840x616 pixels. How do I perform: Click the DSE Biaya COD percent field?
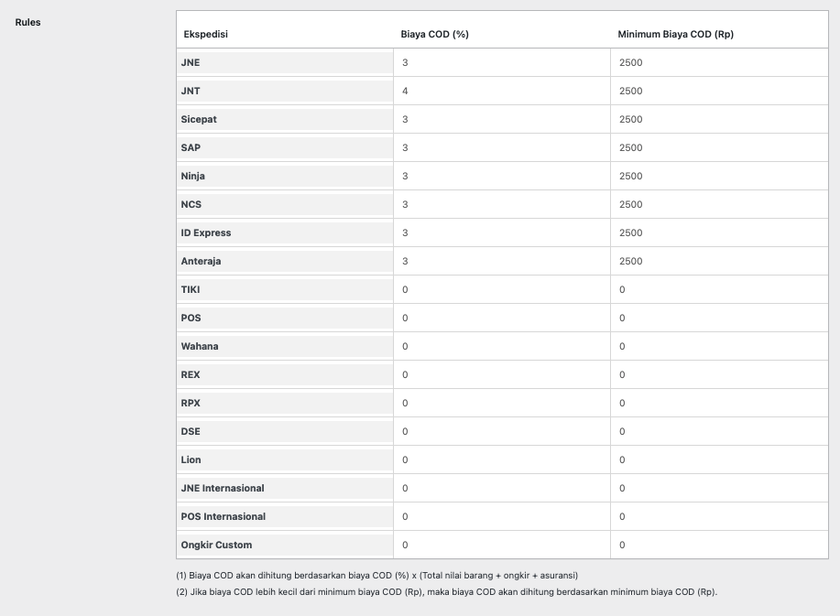pos(501,431)
